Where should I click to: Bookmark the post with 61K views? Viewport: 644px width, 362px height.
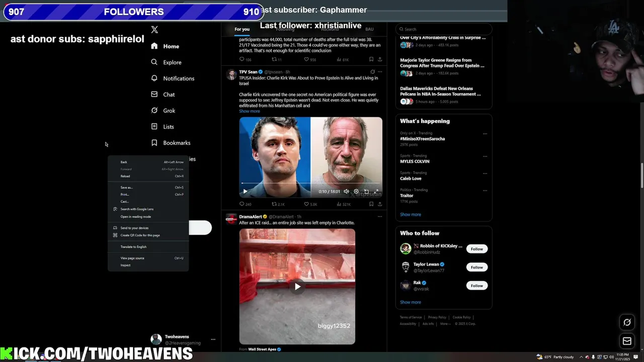(371, 59)
